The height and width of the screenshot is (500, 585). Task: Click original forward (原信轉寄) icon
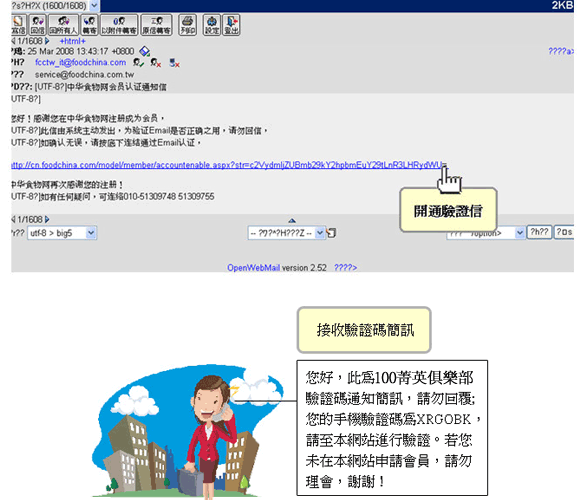[156, 25]
